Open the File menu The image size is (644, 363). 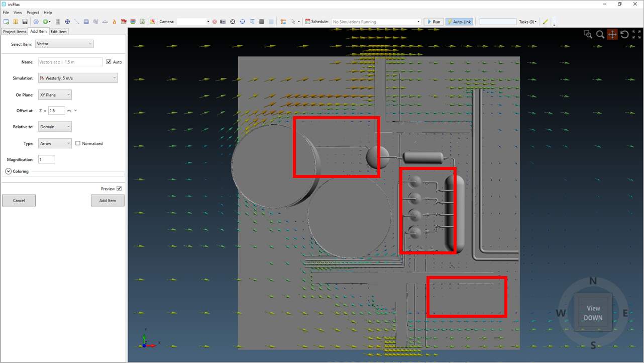[x=6, y=13]
